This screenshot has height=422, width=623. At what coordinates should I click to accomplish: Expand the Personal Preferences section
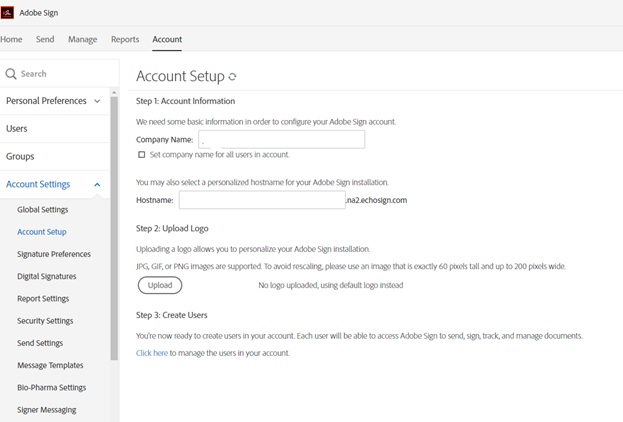[97, 101]
